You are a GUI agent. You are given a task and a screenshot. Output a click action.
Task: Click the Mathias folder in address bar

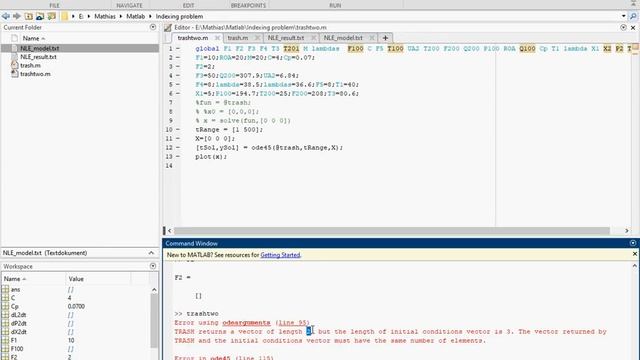[x=105, y=16]
